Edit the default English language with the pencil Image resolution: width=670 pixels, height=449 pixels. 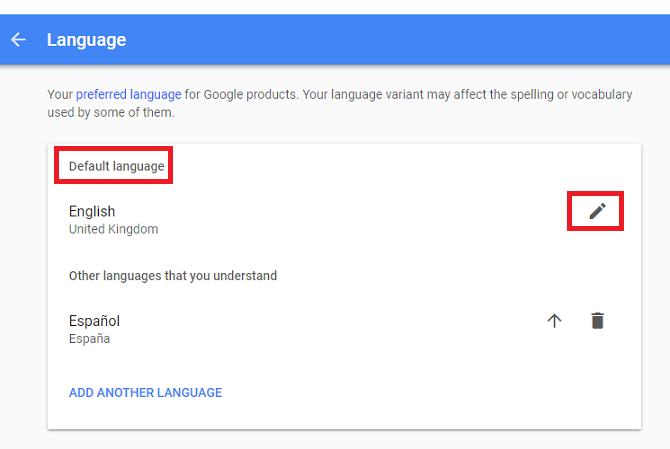point(597,210)
